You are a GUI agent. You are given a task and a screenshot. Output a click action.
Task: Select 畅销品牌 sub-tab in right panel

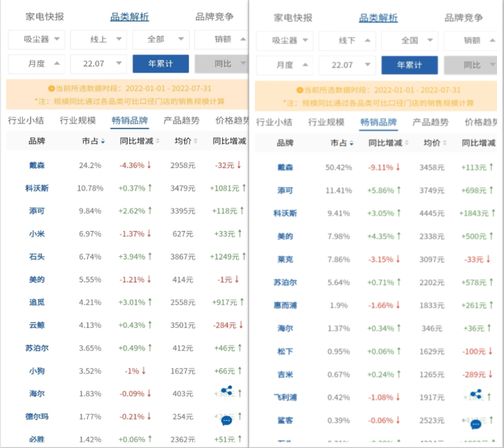click(x=379, y=122)
